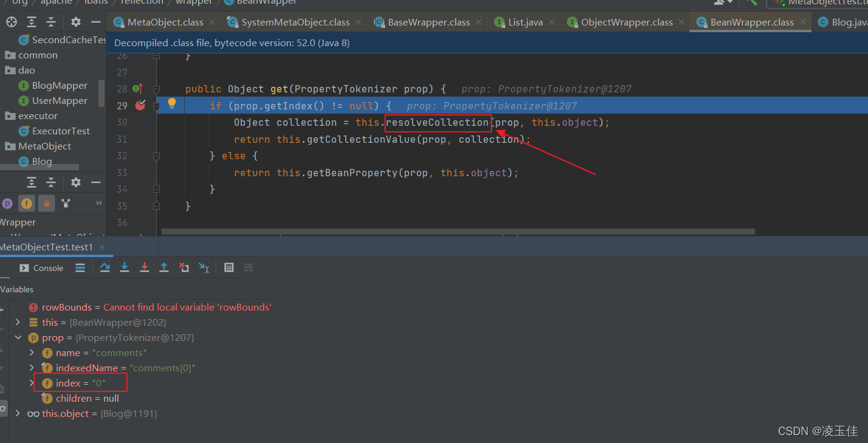Close the MetaObject.class tab
Viewport: 868px width, 443px height.
click(x=212, y=22)
